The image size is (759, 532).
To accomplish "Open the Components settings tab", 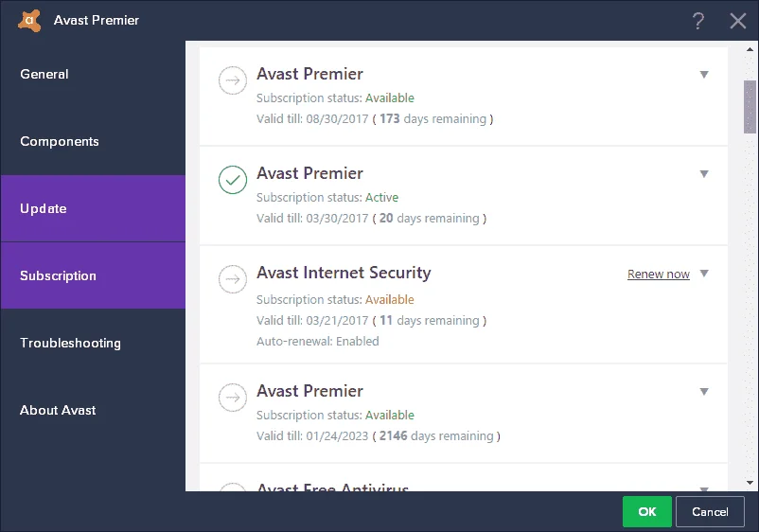I will click(93, 141).
